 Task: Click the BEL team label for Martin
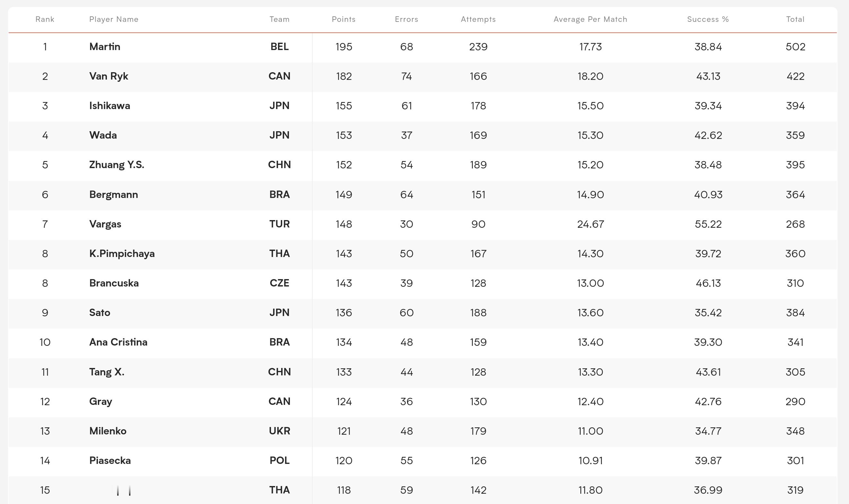point(279,47)
